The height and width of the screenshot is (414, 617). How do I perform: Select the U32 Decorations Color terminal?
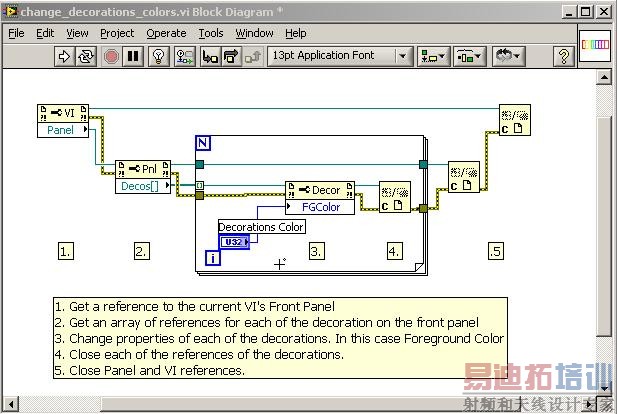point(234,242)
